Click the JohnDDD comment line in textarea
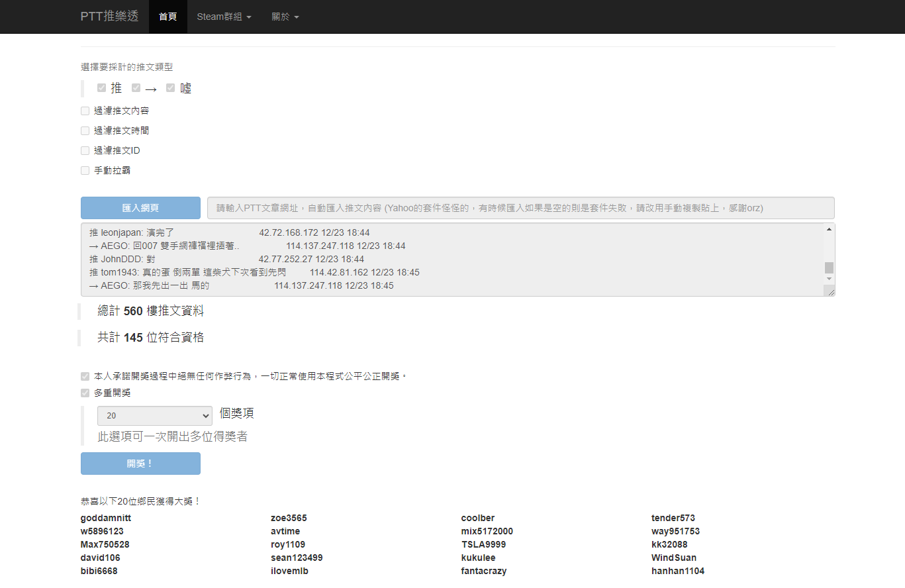The image size is (905, 588). coord(226,259)
